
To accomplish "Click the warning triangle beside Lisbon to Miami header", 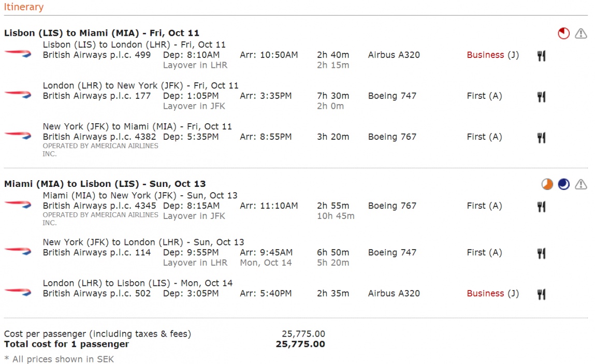I will click(581, 34).
